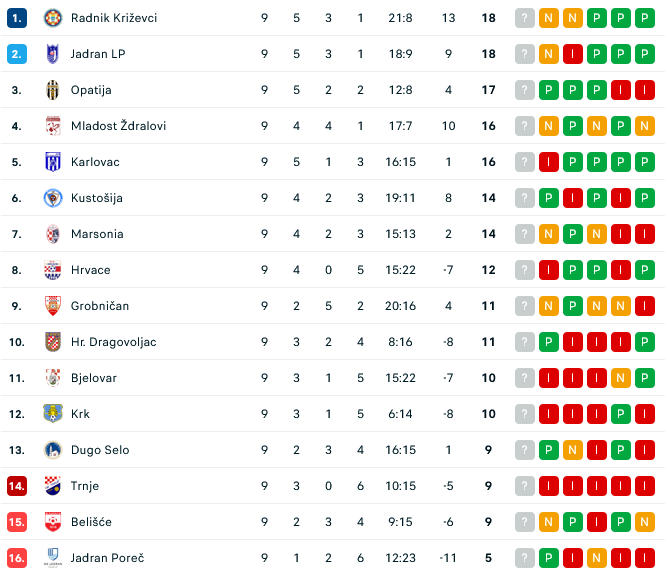Click the gray upcoming match badge for Radnik Križevci
Image resolution: width=669 pixels, height=570 pixels.
coord(525,18)
